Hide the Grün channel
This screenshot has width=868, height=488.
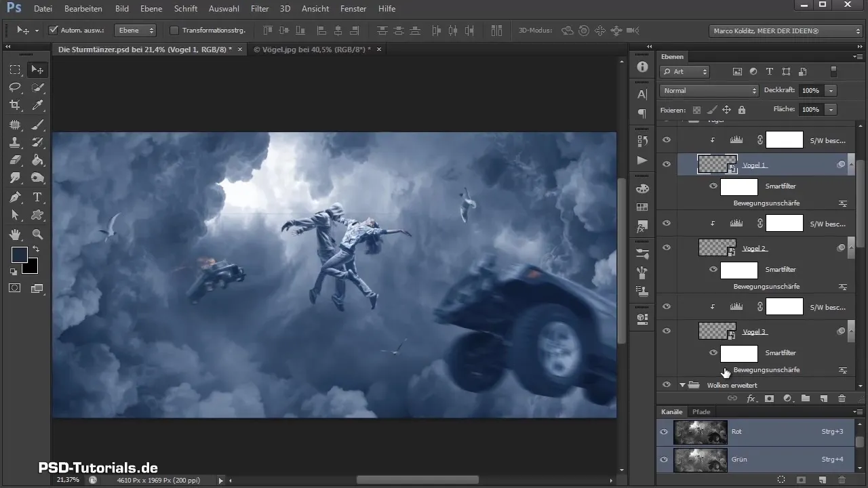(665, 459)
